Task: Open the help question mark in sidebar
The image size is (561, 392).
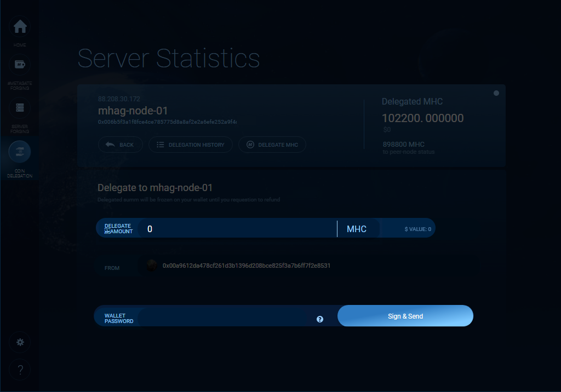Action: (x=20, y=370)
